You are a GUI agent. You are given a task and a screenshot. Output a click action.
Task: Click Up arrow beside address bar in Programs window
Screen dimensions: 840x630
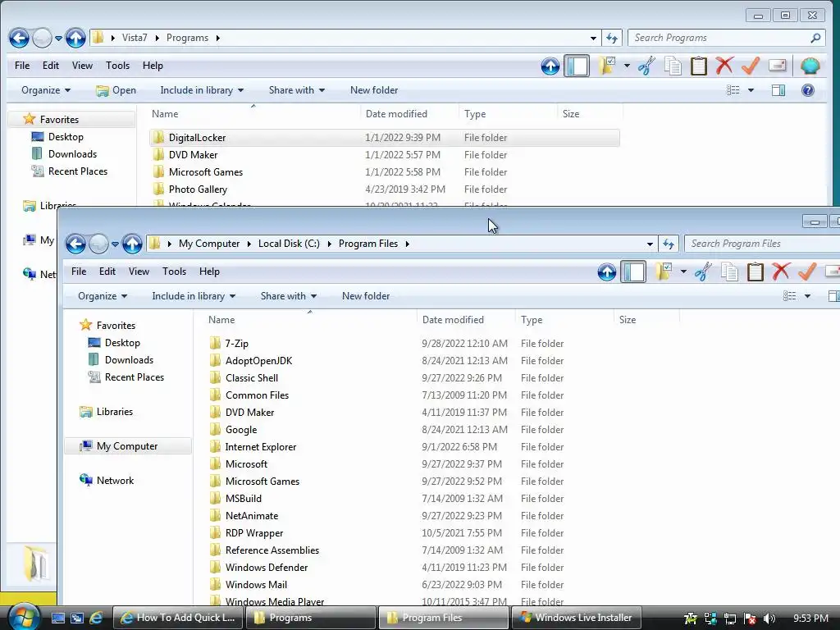pos(75,38)
